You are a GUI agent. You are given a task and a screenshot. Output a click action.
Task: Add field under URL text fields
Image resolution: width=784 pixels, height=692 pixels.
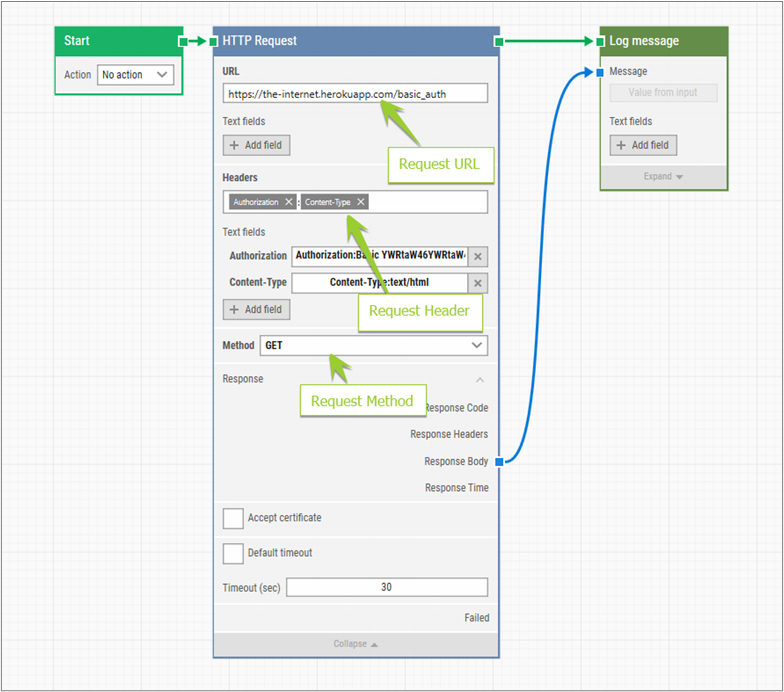(x=256, y=145)
